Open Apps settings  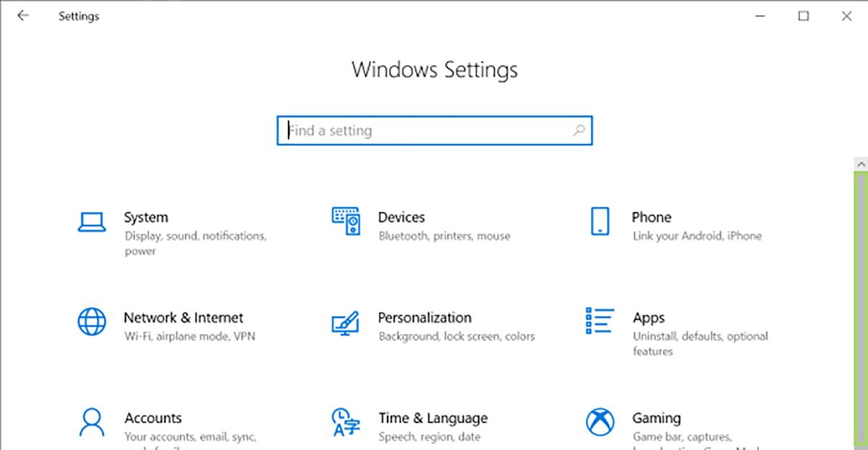click(x=648, y=318)
